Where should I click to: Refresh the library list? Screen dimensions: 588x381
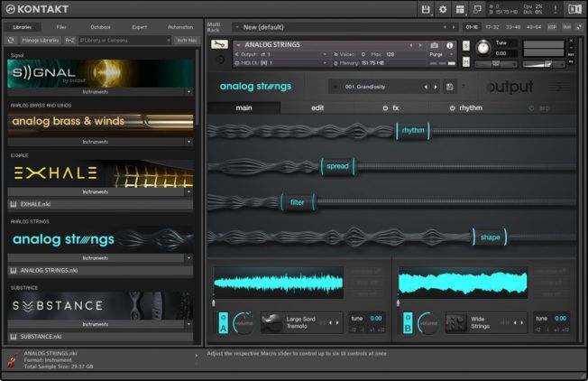click(11, 40)
